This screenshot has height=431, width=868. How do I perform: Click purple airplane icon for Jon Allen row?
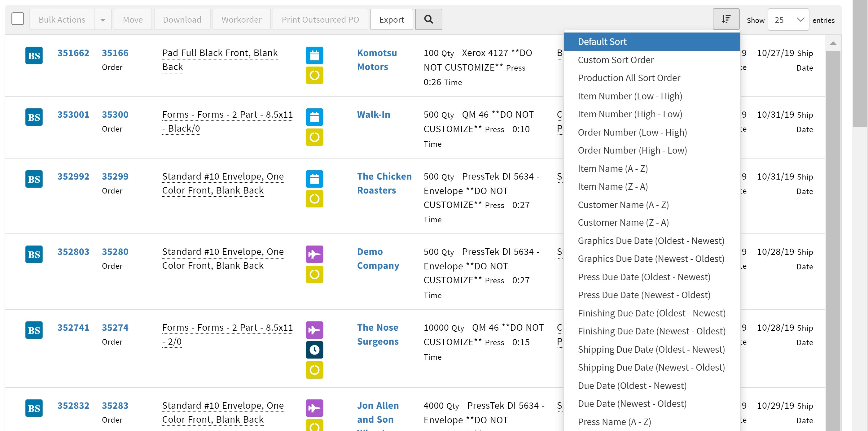coord(314,408)
